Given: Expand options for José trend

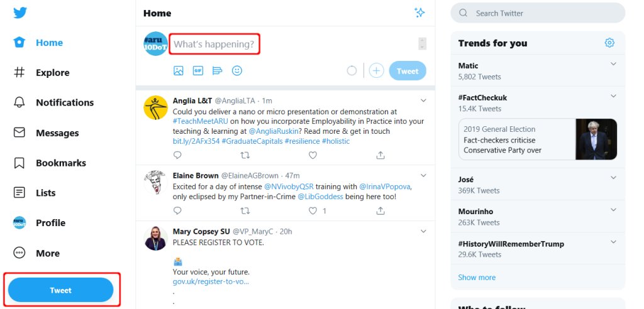Looking at the screenshot, I should click(x=613, y=178).
